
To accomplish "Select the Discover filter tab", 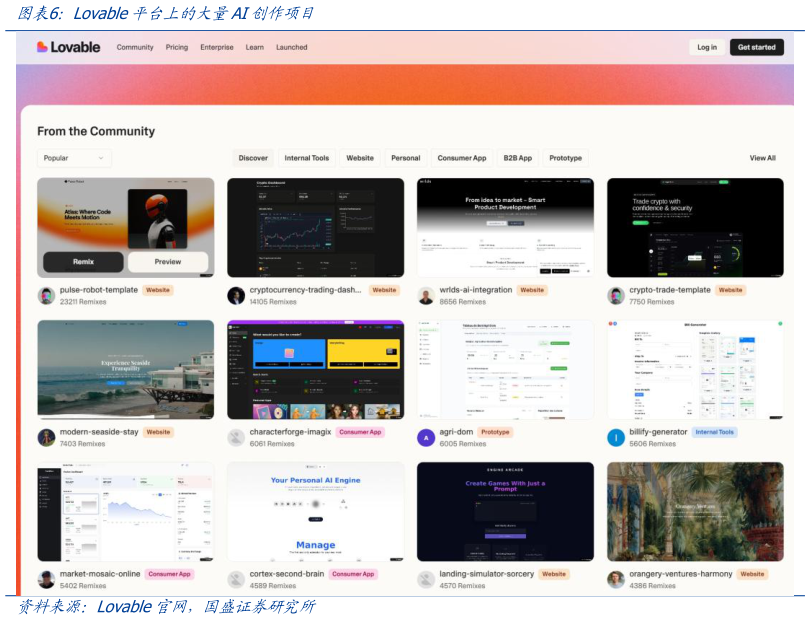I will tap(253, 158).
